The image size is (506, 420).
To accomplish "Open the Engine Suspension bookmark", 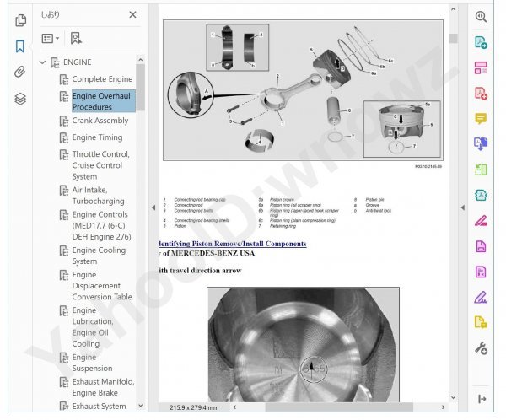I will (92, 363).
